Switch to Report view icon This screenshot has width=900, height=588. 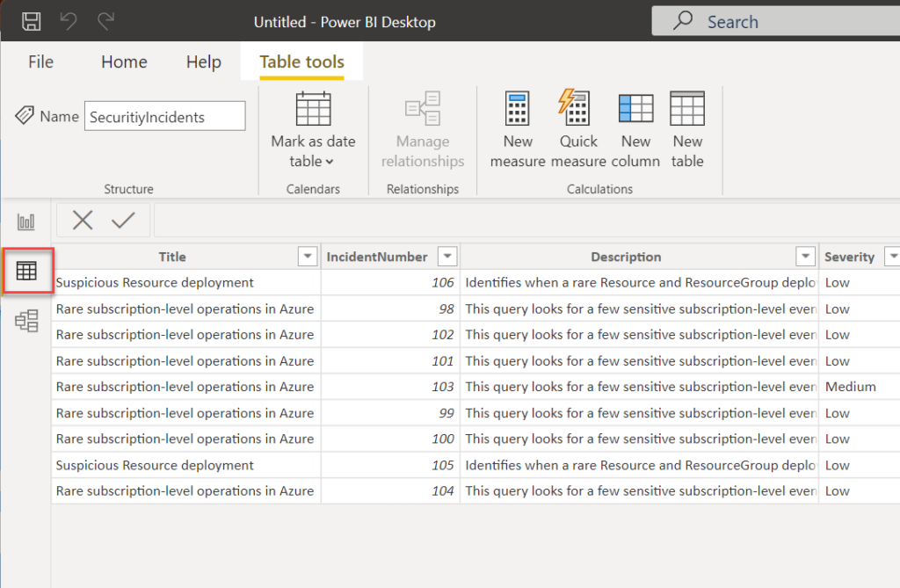click(25, 221)
